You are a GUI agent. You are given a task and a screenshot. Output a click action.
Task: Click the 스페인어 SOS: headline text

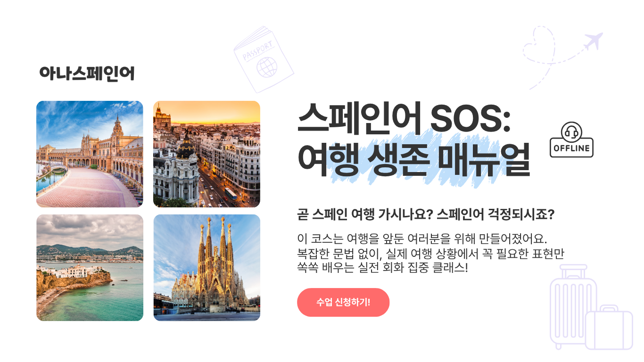coord(404,120)
